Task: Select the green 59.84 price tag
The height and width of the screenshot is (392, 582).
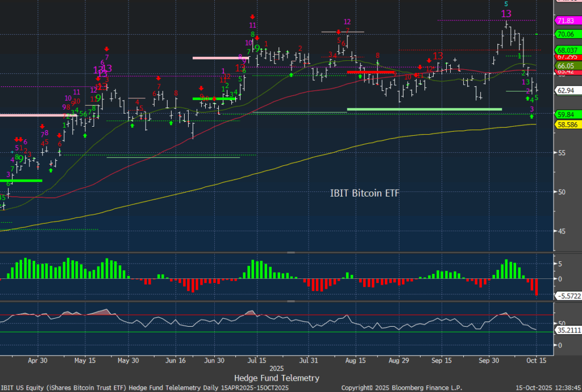Action: click(x=566, y=114)
